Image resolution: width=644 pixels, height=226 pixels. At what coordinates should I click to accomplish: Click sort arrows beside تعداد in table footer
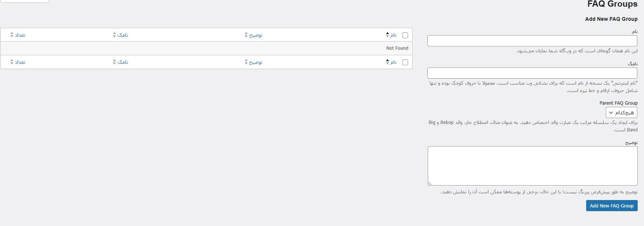point(12,62)
